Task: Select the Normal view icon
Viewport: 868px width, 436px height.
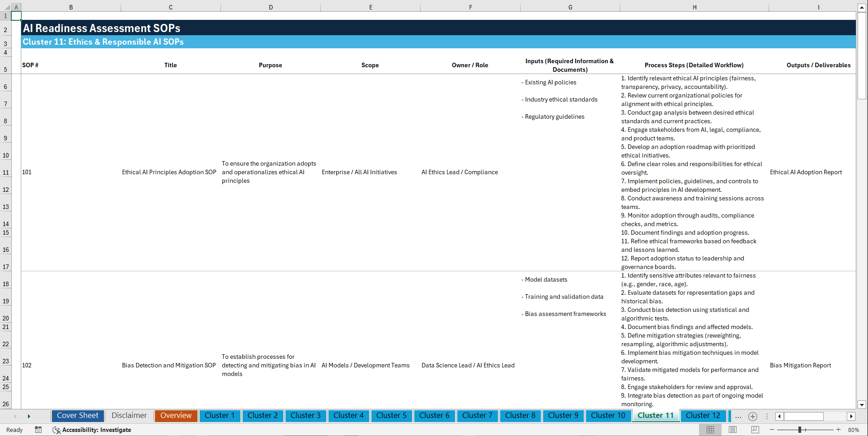Action: pos(710,430)
